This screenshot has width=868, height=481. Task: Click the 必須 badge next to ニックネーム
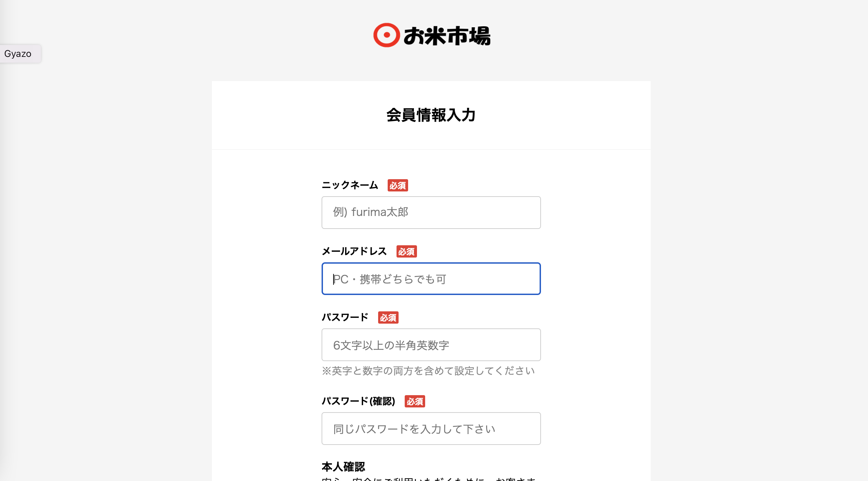[398, 186]
